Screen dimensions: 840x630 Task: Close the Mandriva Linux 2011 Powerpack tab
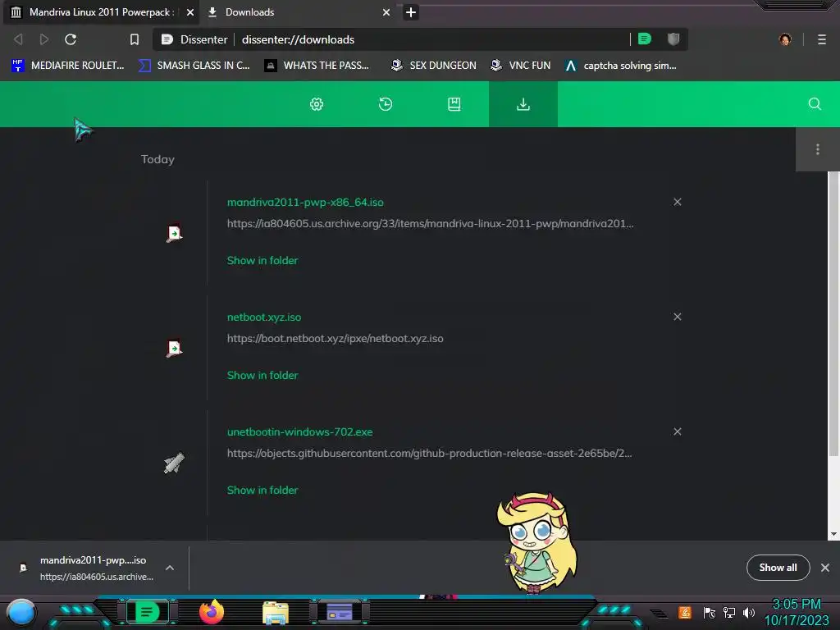190,12
